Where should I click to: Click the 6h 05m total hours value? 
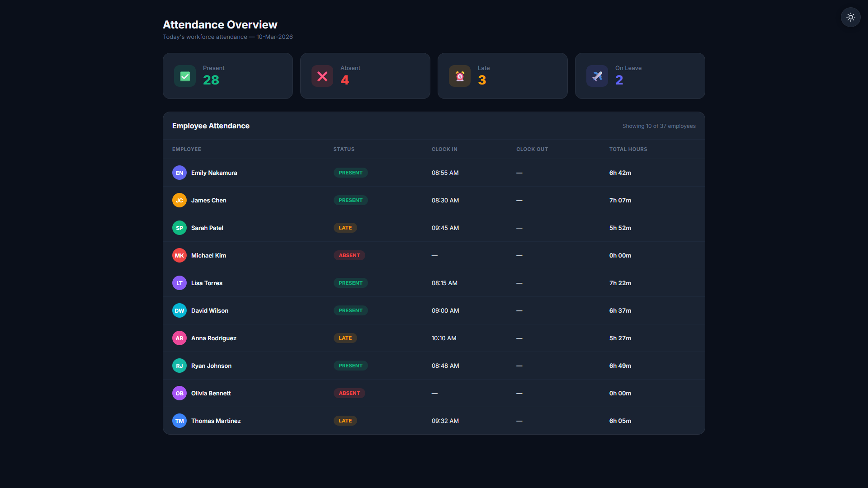[x=620, y=421]
